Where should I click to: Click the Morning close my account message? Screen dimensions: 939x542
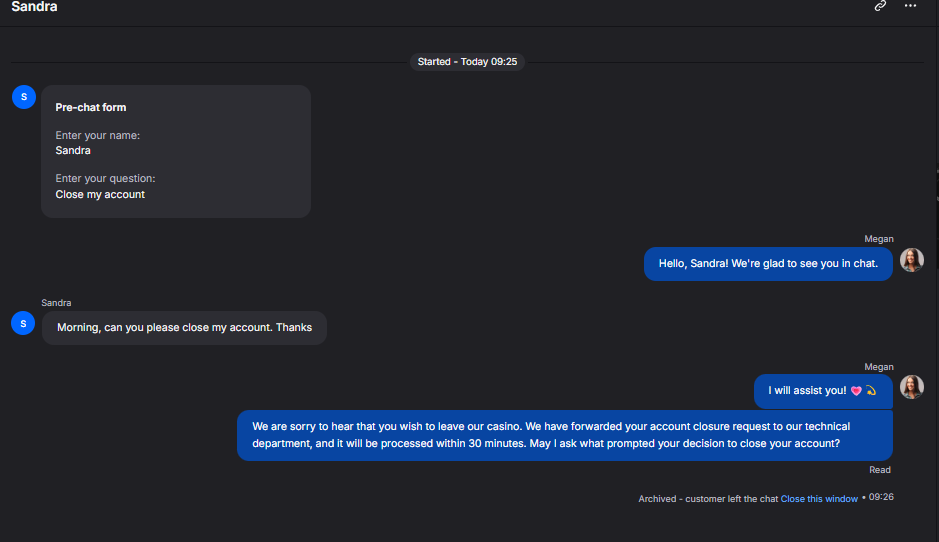(184, 328)
